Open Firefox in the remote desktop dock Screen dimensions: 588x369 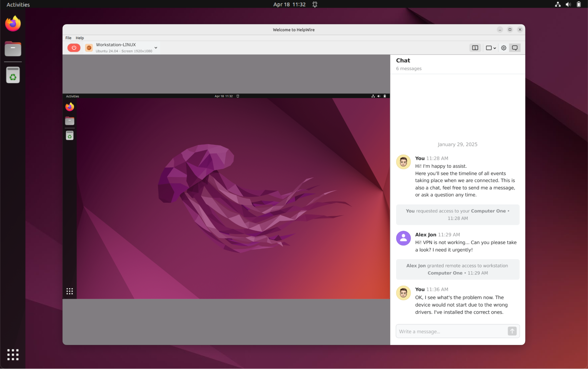pyautogui.click(x=70, y=107)
